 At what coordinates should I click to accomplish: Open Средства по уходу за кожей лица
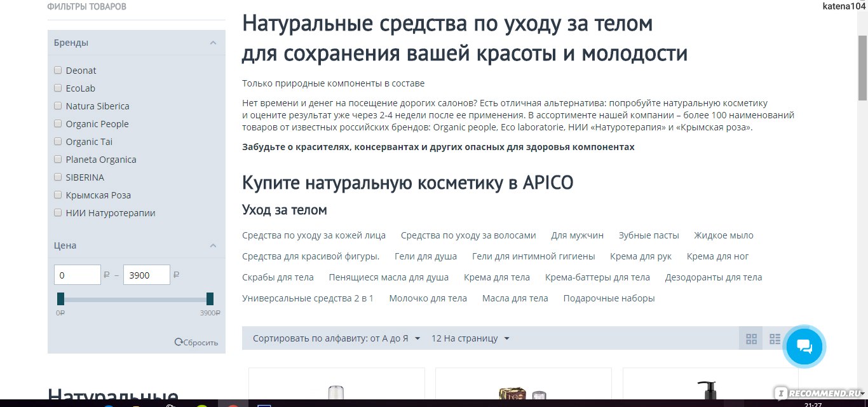pos(314,235)
